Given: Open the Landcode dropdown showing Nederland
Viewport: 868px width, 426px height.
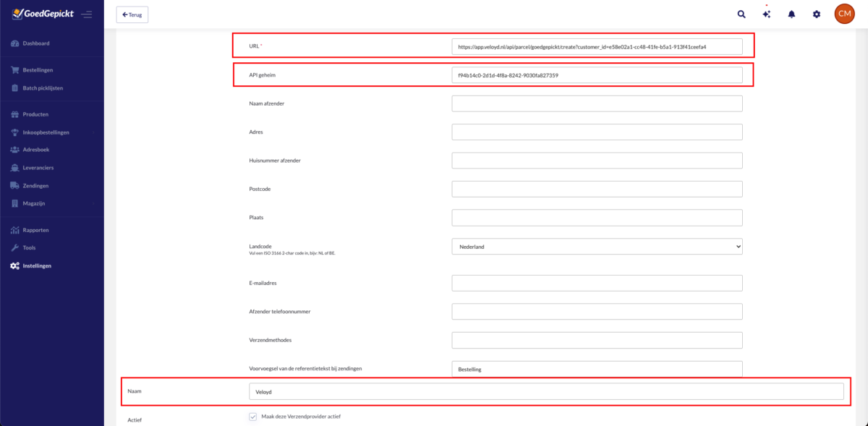Looking at the screenshot, I should [597, 247].
